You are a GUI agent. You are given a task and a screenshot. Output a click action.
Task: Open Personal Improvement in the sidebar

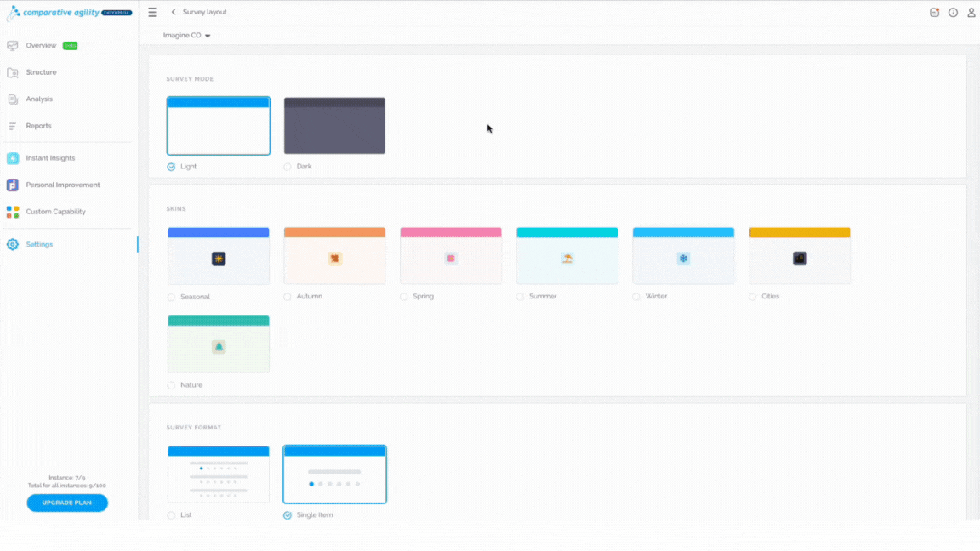pyautogui.click(x=62, y=185)
